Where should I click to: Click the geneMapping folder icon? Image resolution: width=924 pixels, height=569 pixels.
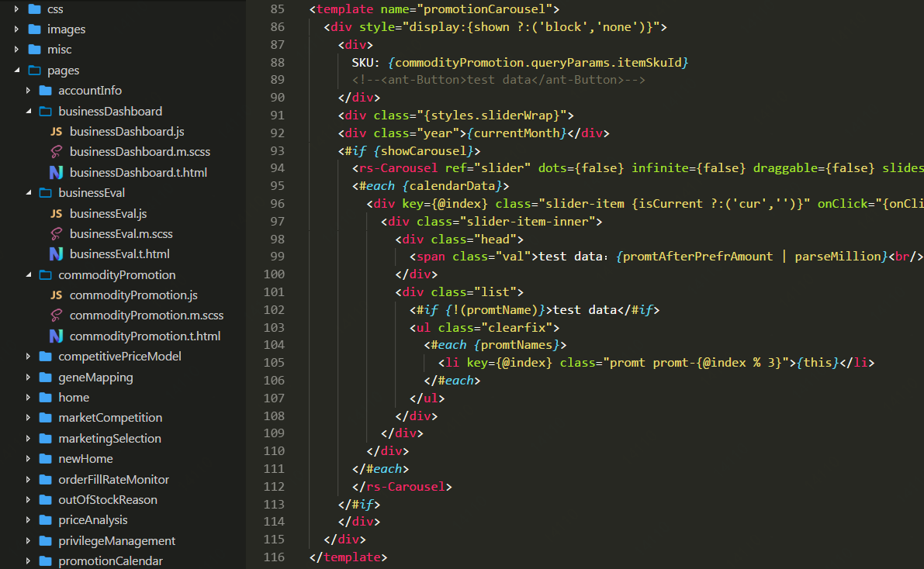tap(45, 377)
